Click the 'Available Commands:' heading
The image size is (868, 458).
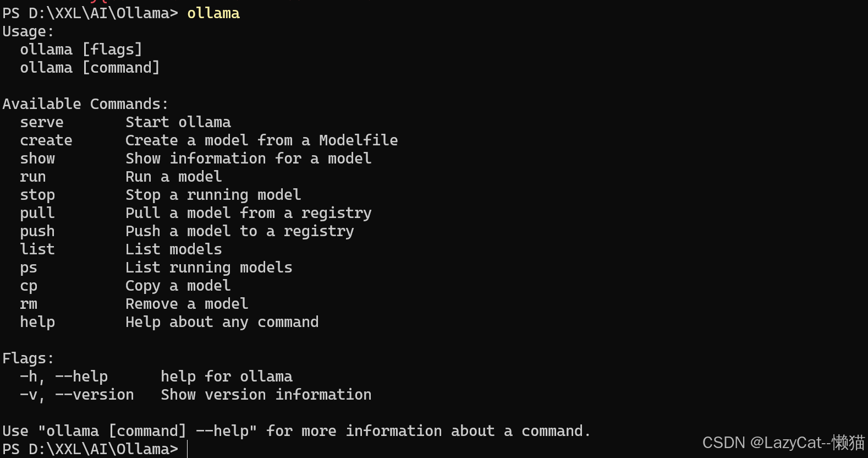85,104
